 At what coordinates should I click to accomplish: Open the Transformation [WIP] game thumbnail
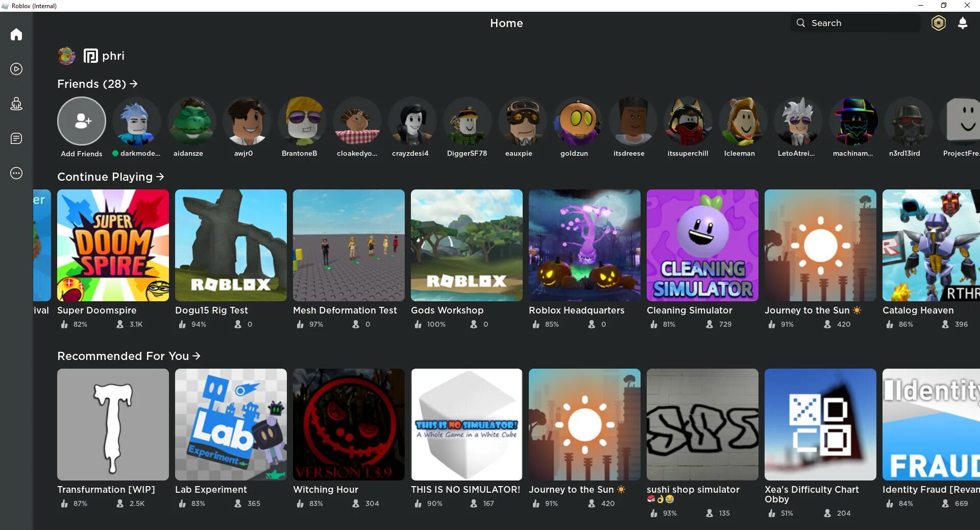click(113, 424)
